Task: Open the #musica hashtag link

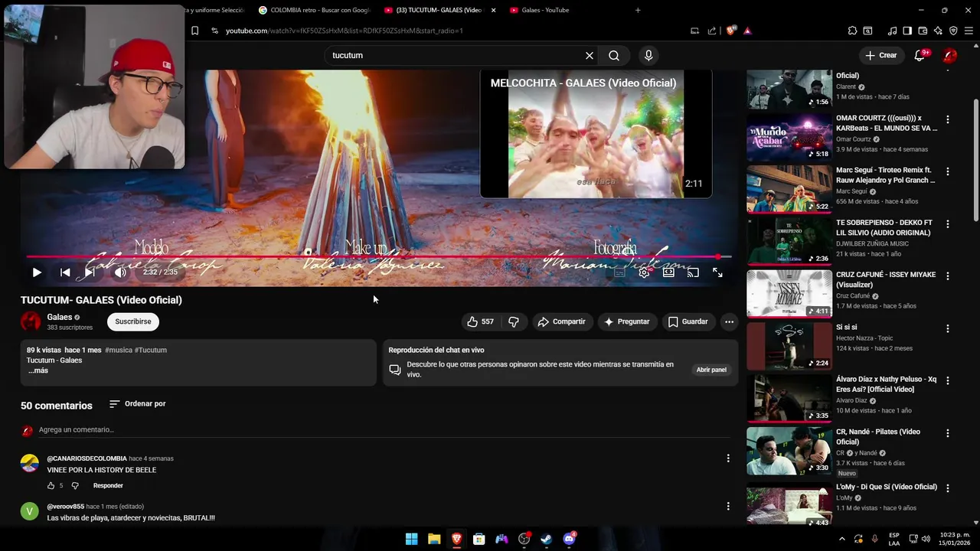Action: (118, 350)
